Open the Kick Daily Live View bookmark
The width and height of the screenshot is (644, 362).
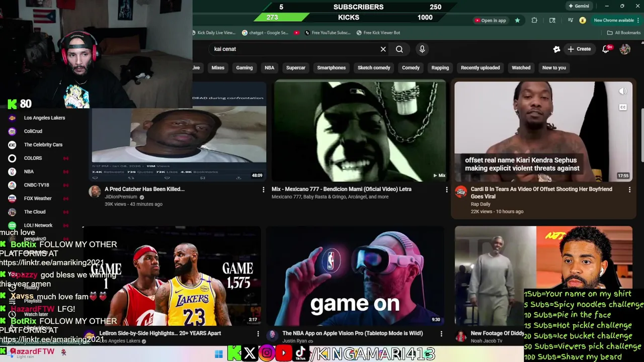click(213, 33)
